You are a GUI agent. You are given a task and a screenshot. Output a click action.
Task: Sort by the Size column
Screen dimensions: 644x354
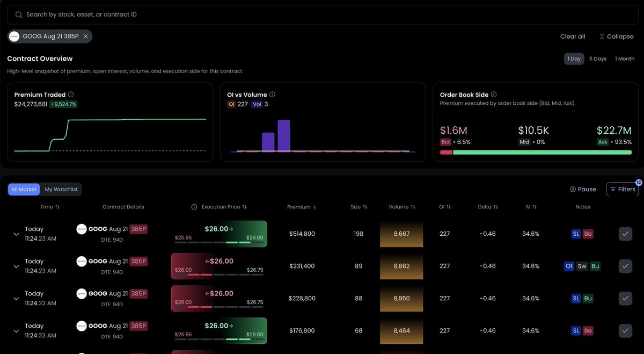click(x=359, y=207)
